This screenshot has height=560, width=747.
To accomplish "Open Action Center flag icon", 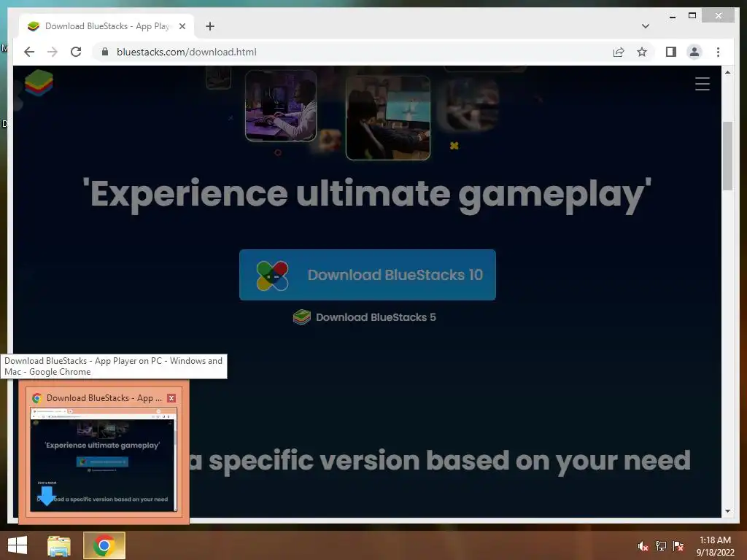I will pyautogui.click(x=678, y=546).
